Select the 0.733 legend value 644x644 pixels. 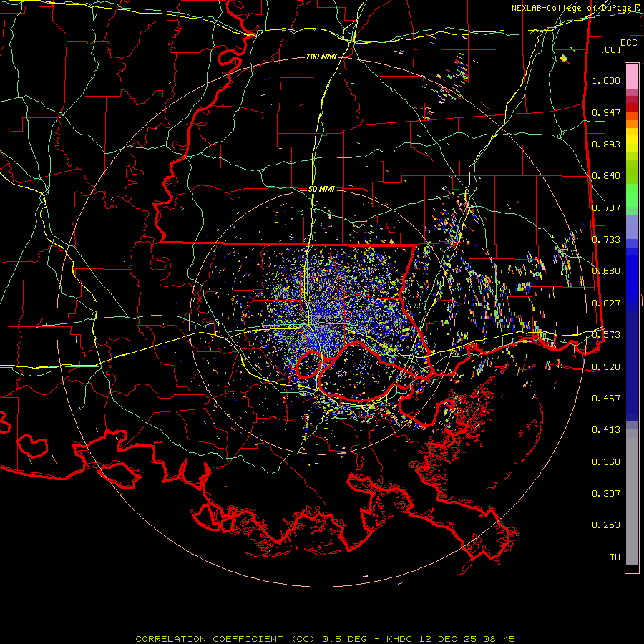pos(606,240)
